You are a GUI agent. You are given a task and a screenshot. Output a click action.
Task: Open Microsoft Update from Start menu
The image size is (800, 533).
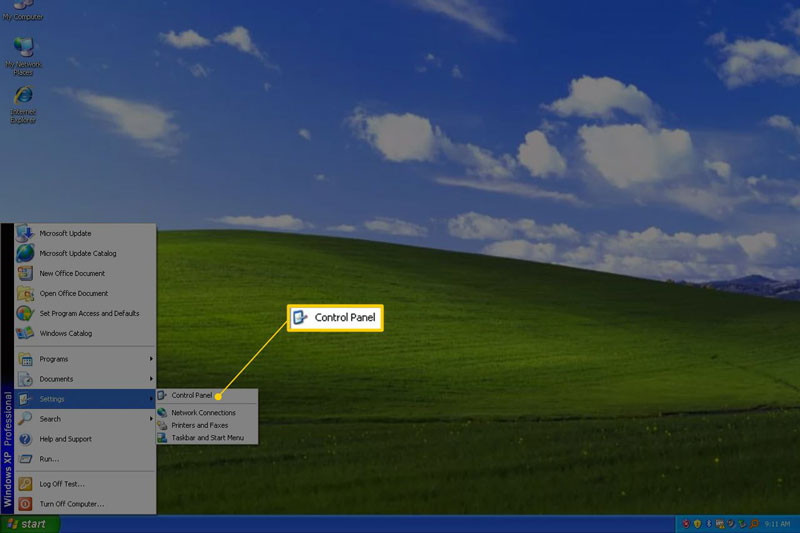[x=85, y=233]
